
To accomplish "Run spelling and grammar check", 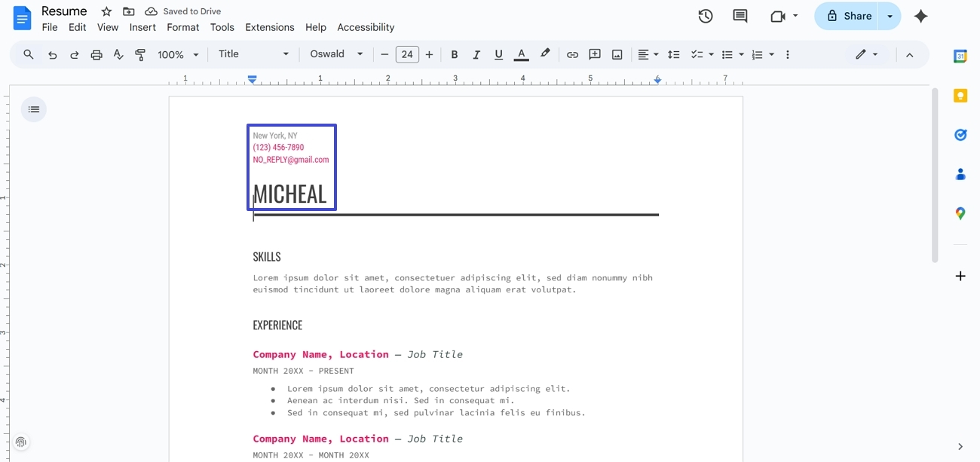I will pyautogui.click(x=118, y=54).
